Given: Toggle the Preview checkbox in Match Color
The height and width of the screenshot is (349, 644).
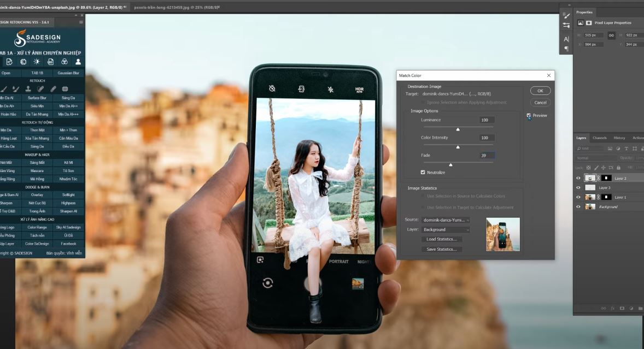Looking at the screenshot, I should point(529,115).
